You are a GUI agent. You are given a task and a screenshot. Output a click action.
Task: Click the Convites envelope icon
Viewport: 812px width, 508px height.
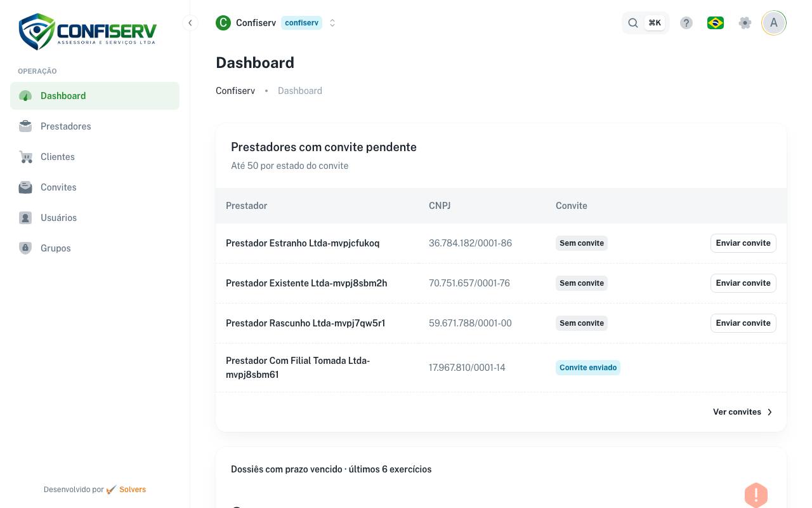25,187
